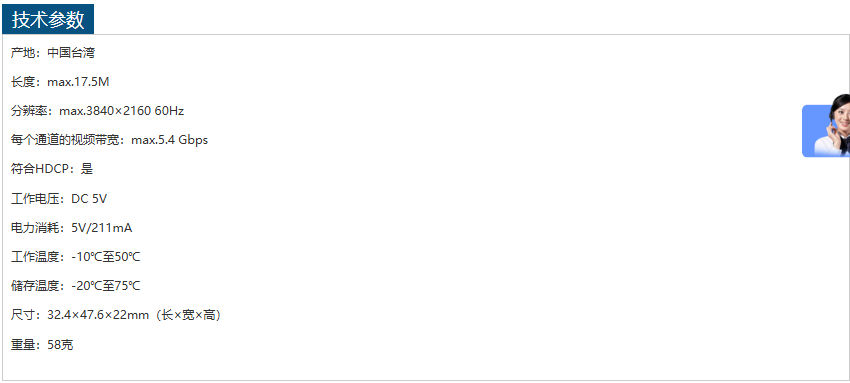Select the 技术参数 tab header
Viewport: 850px width, 383px height.
click(x=48, y=20)
